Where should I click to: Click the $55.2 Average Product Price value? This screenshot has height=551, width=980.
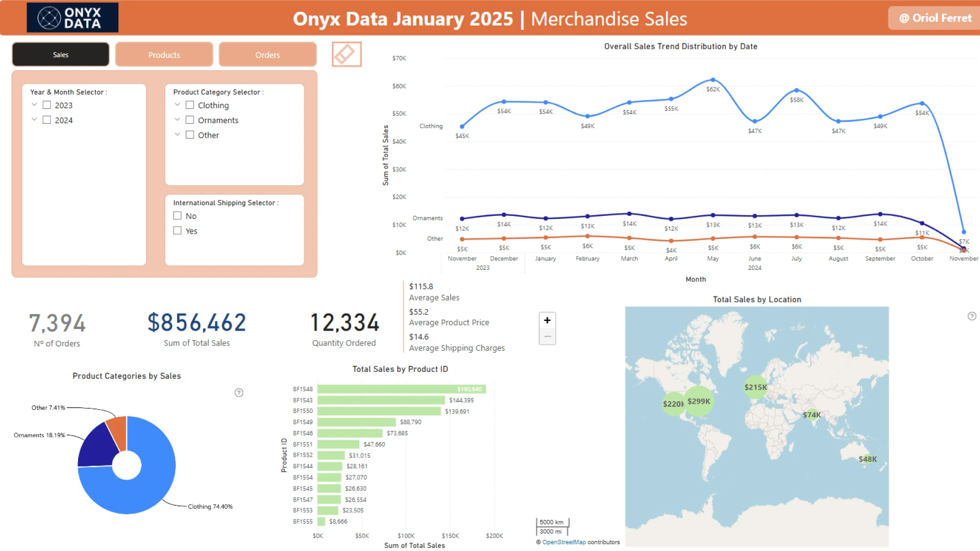click(419, 312)
